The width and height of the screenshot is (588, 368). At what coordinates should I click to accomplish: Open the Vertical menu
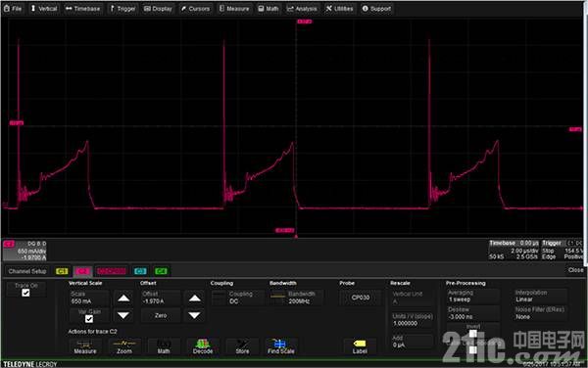pyautogui.click(x=44, y=9)
